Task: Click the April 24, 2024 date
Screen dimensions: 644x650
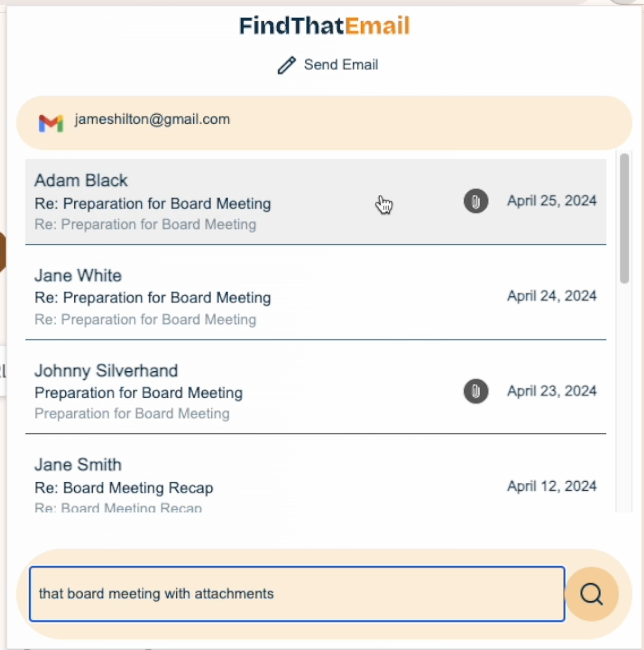Action: (552, 296)
